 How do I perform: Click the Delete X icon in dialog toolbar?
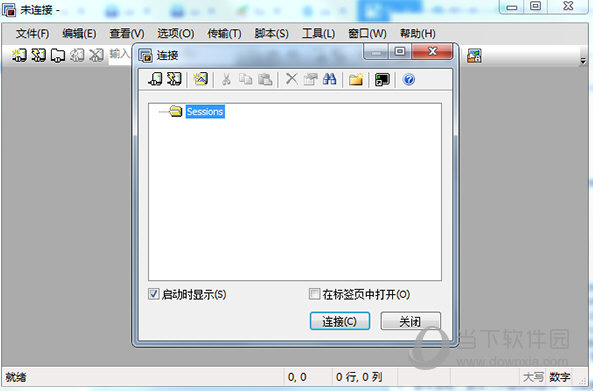tap(291, 79)
